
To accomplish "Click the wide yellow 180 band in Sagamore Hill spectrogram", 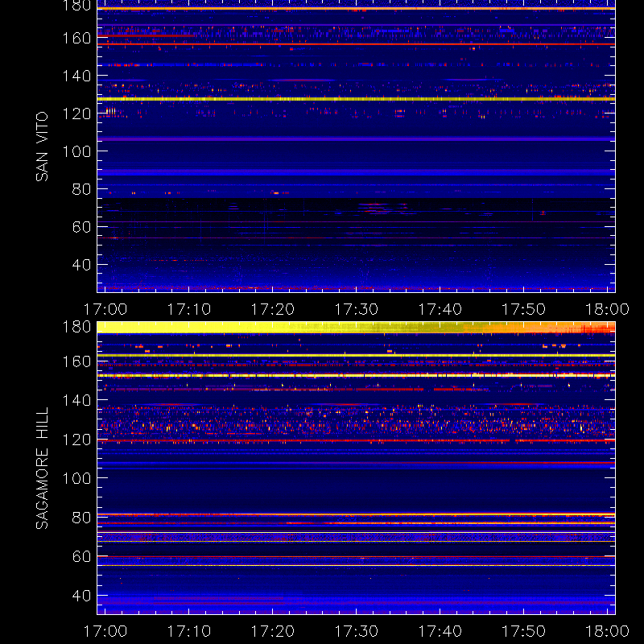I will coord(356,328).
